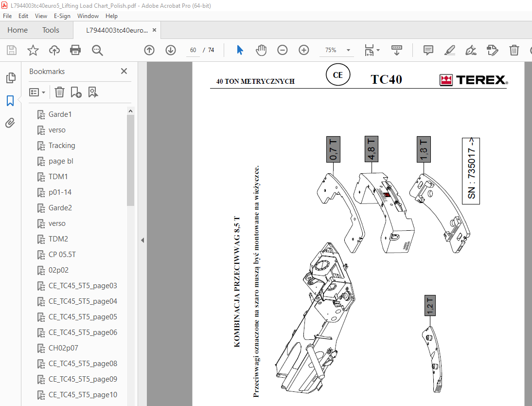532x406 pixels.
Task: Open the Edit menu
Action: tap(23, 16)
